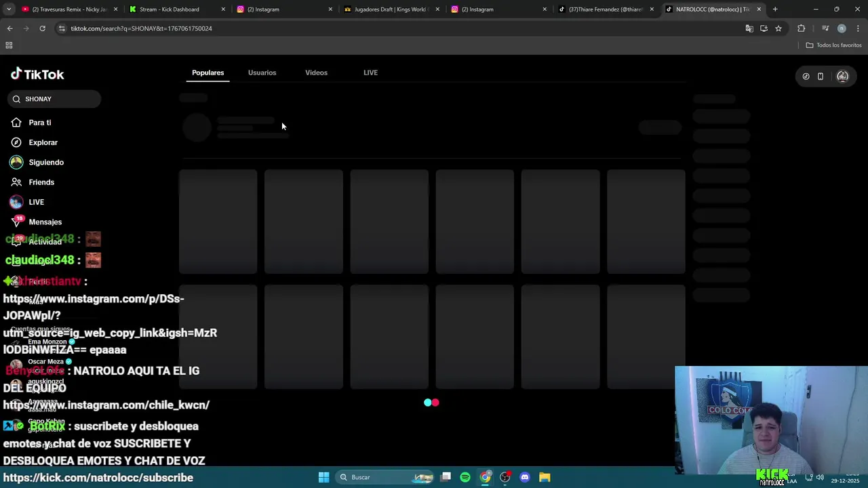Click the volume icon in system tray

[820, 477]
